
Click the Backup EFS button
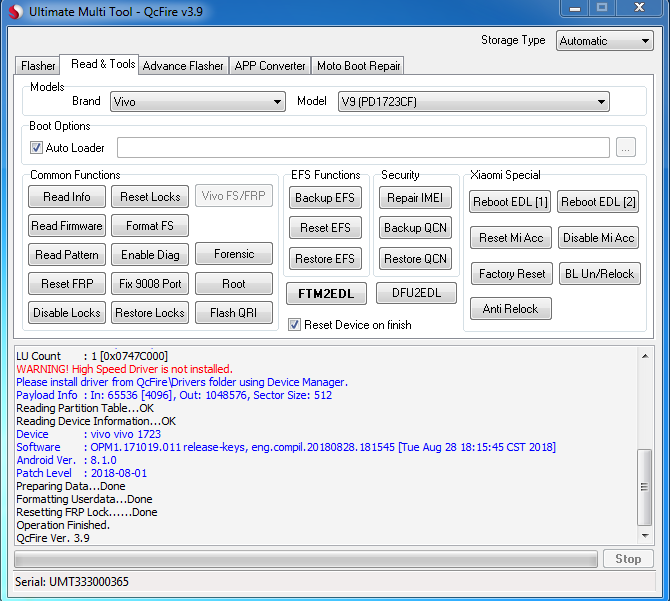tap(325, 197)
